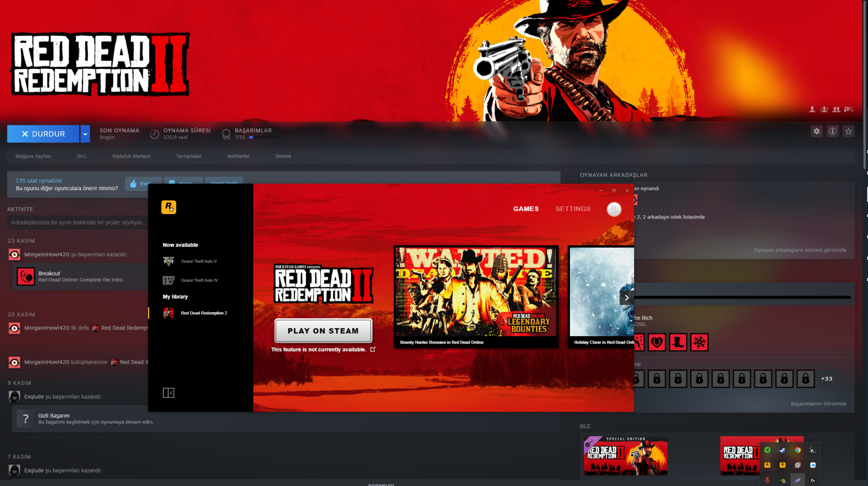Open the Mağaza Sayfası tab
The image size is (868, 486).
(x=33, y=156)
